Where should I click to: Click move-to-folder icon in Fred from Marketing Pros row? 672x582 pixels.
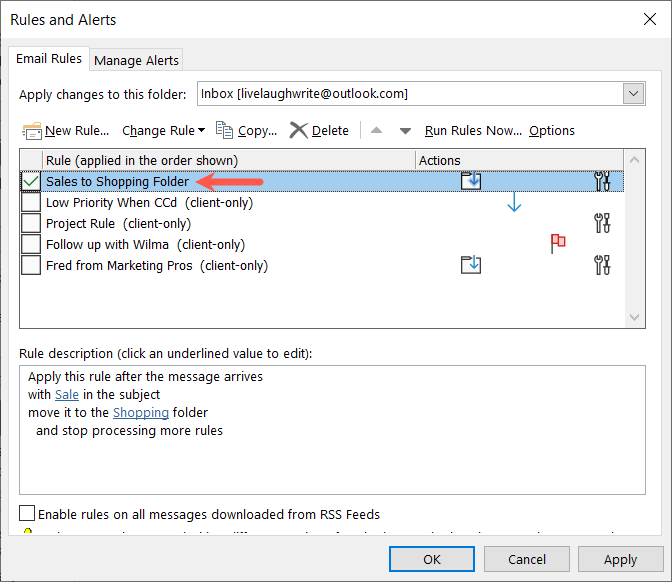click(x=471, y=264)
